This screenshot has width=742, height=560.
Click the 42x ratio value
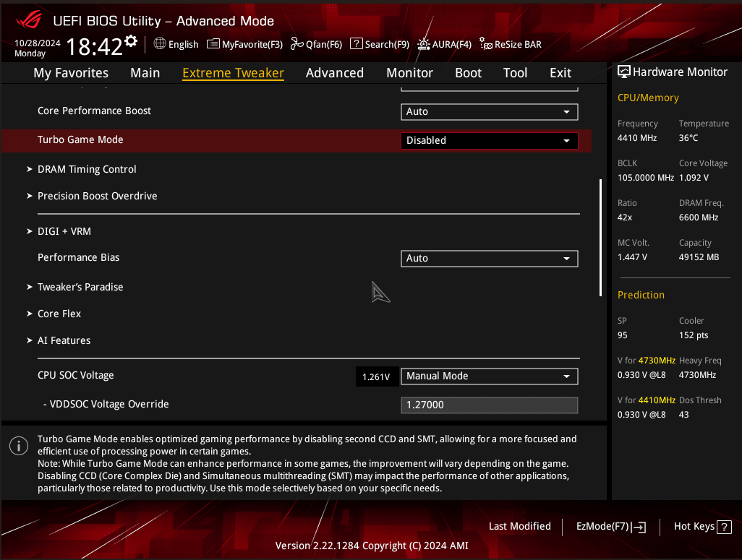pyautogui.click(x=625, y=217)
